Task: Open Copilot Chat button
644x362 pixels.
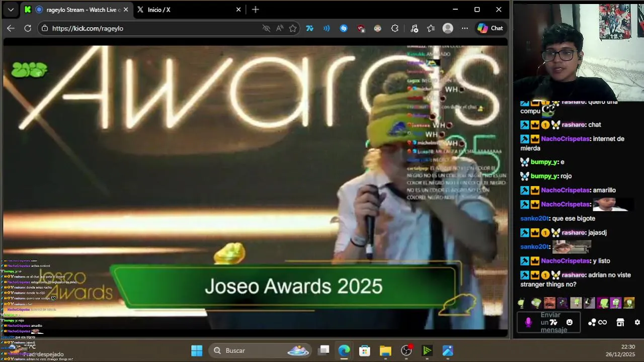Action: click(490, 28)
